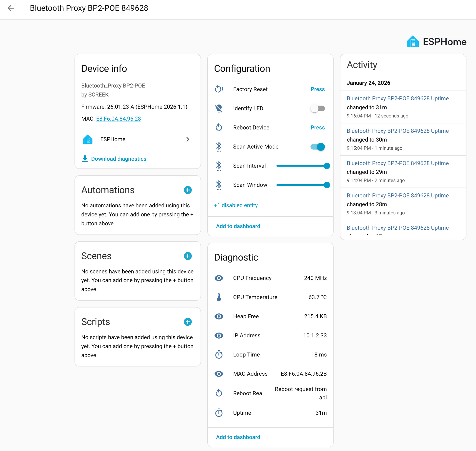Click the Uptime timer icon

click(219, 413)
